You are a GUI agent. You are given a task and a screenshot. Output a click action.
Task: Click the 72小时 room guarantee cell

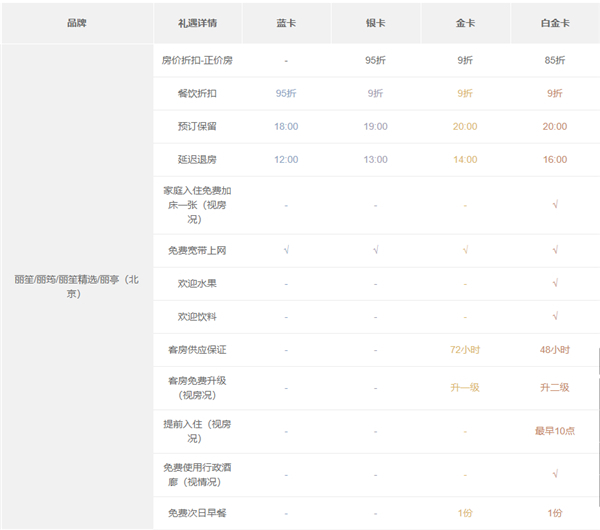point(465,350)
